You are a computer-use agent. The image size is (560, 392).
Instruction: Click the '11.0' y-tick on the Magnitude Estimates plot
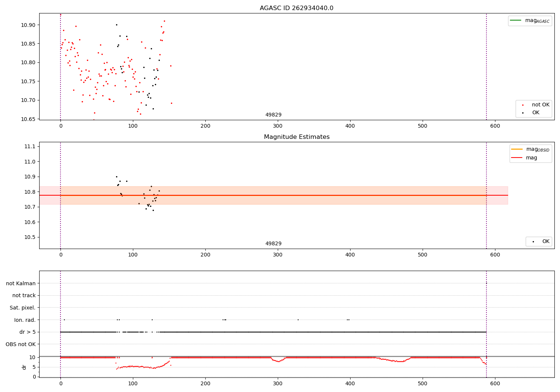pyautogui.click(x=30, y=162)
